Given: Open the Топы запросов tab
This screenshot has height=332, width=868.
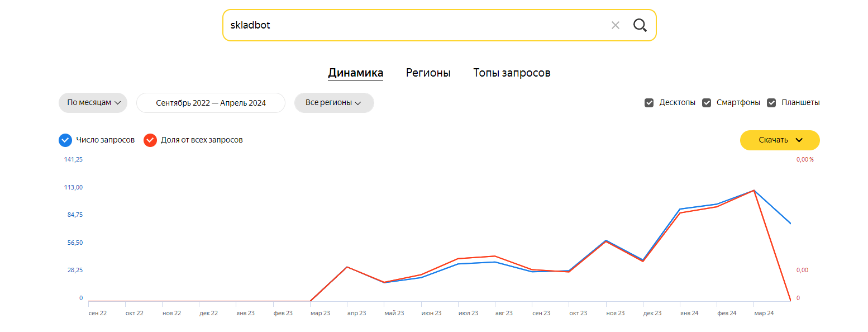Looking at the screenshot, I should (512, 73).
